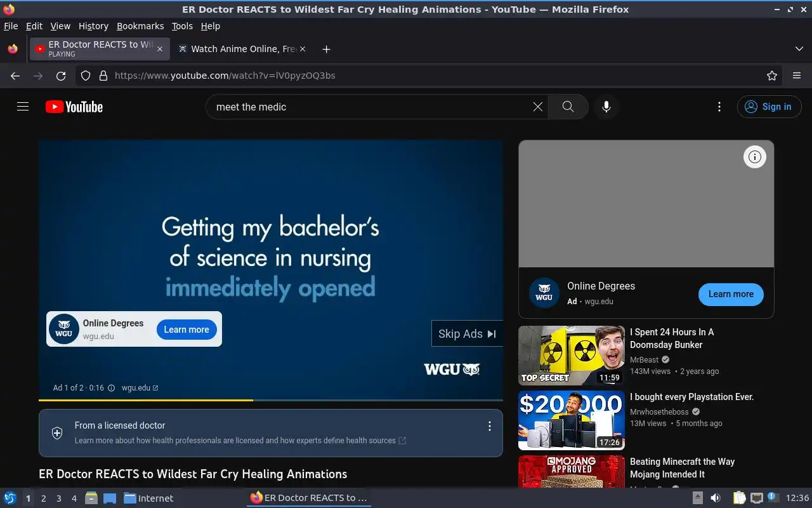Image resolution: width=812 pixels, height=508 pixels.
Task: Click the ER Doctor REACTS taskbar window button
Action: tap(309, 498)
